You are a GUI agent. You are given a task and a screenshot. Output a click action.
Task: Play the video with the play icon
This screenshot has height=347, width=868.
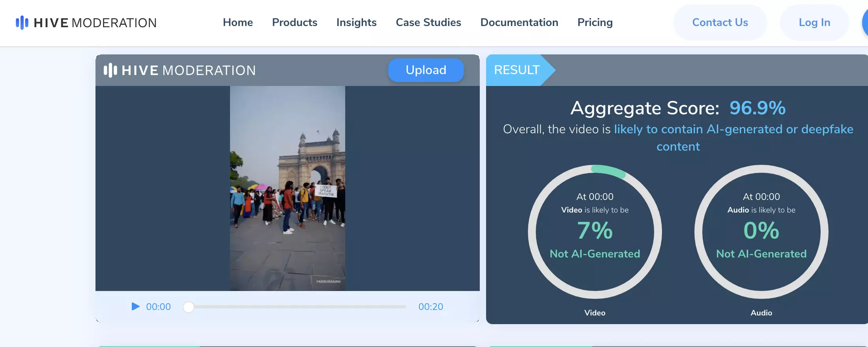135,306
